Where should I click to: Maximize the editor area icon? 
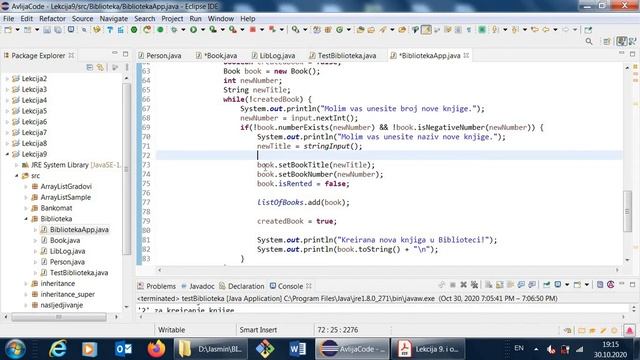(632, 53)
